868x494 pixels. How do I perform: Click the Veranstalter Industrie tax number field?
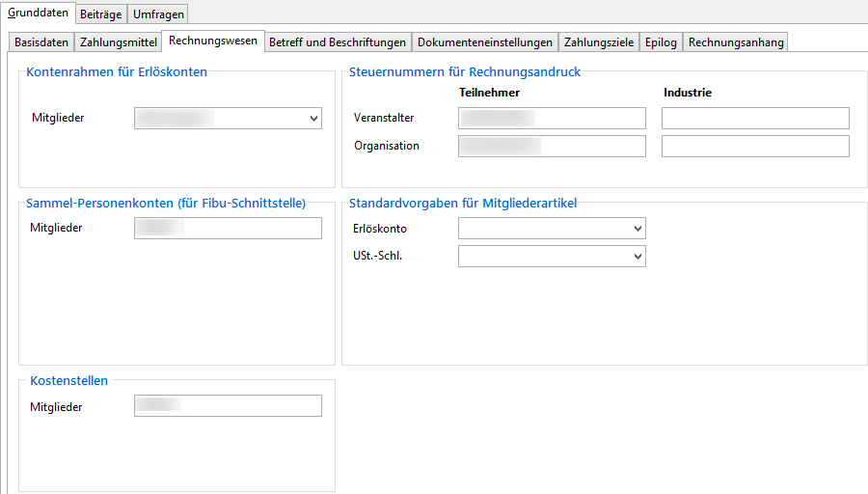[x=755, y=118]
